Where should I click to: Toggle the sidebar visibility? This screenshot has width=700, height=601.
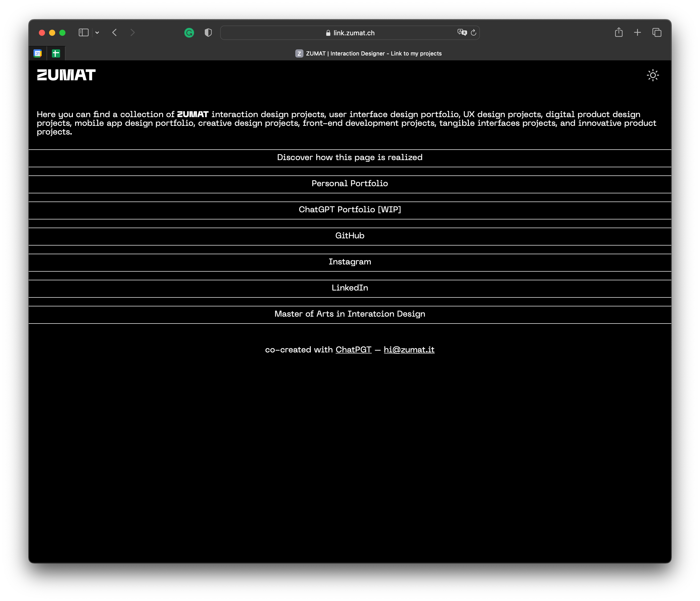pos(83,32)
